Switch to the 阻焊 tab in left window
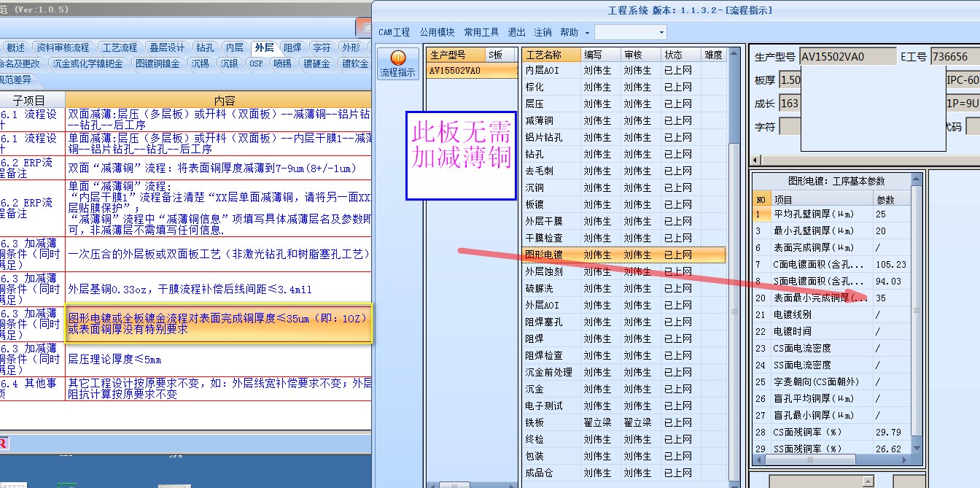The image size is (980, 488). 292,47
